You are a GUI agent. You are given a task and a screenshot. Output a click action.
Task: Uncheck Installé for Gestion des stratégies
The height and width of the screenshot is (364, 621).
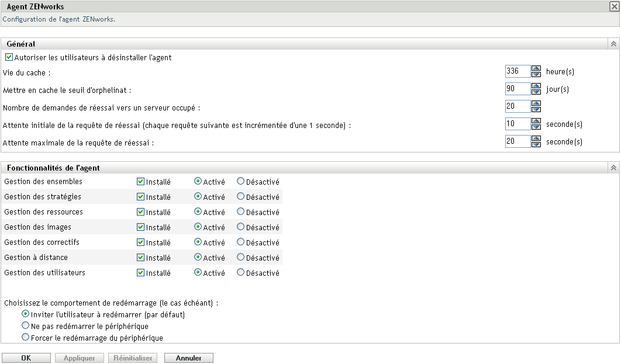click(140, 197)
